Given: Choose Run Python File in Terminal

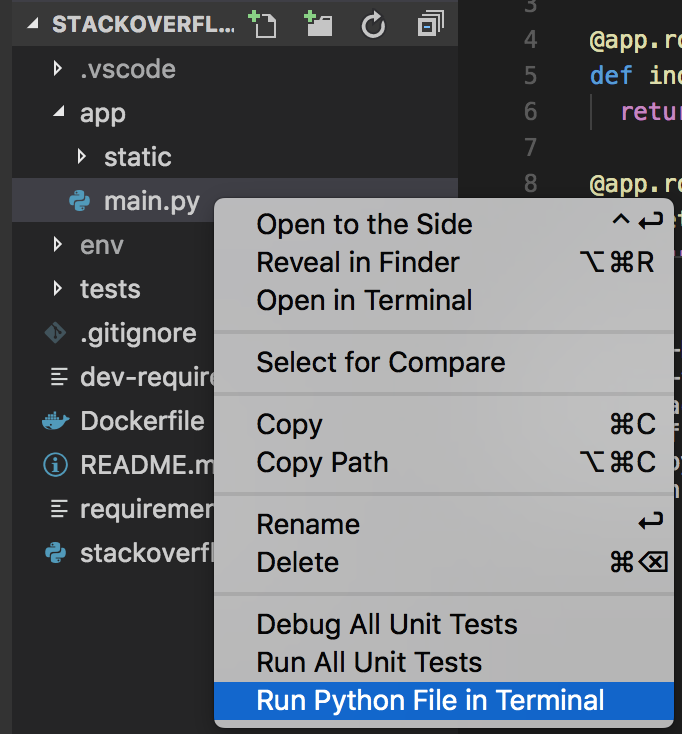Looking at the screenshot, I should [x=430, y=700].
